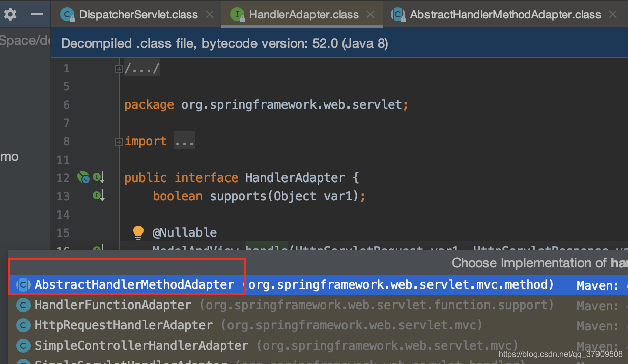Click the interface keyword on line 12
The height and width of the screenshot is (364, 628).
206,178
